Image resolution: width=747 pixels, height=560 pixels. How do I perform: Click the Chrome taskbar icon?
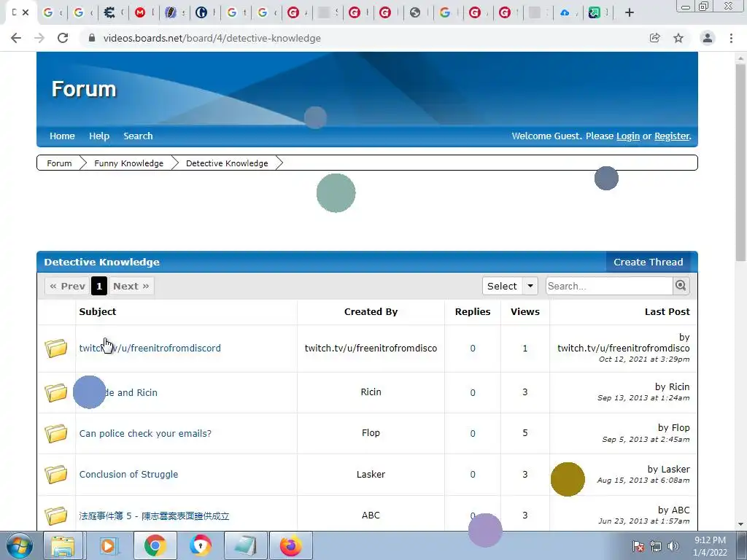[x=155, y=545]
